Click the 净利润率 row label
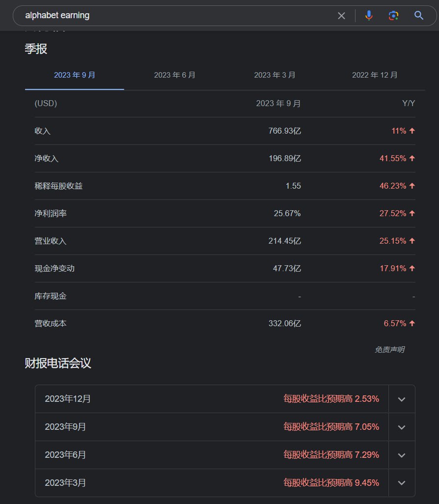The height and width of the screenshot is (504, 439). [51, 214]
